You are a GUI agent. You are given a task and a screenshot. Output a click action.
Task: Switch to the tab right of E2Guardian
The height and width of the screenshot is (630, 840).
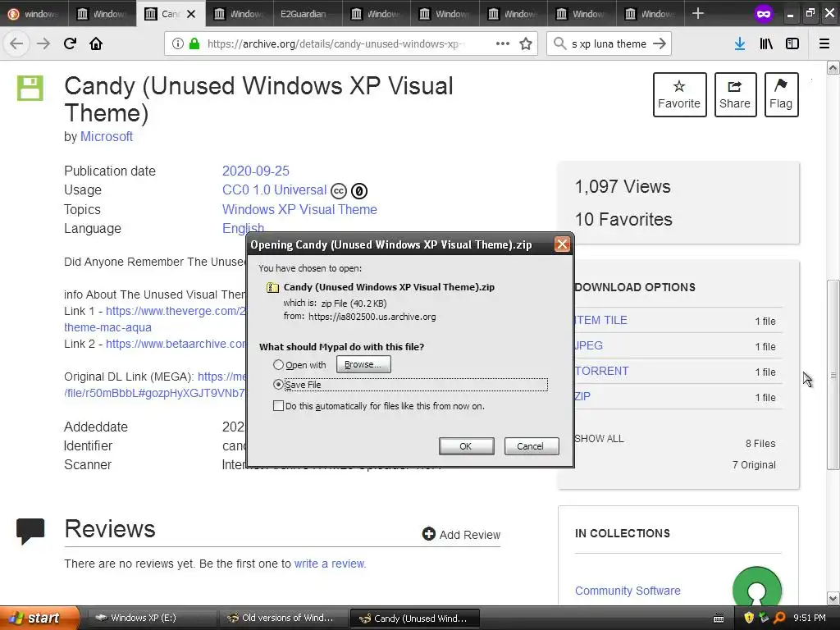(376, 14)
